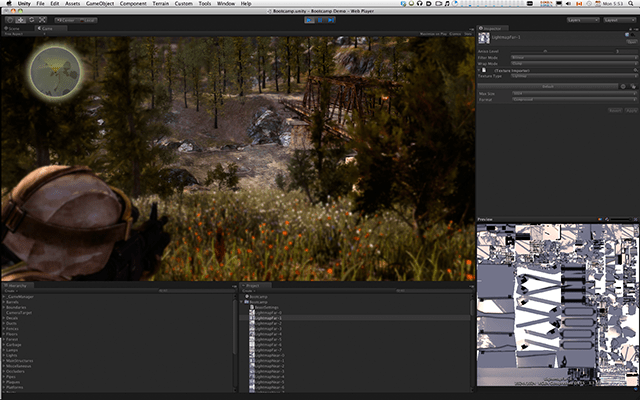Click the Step frame button

coord(331,20)
